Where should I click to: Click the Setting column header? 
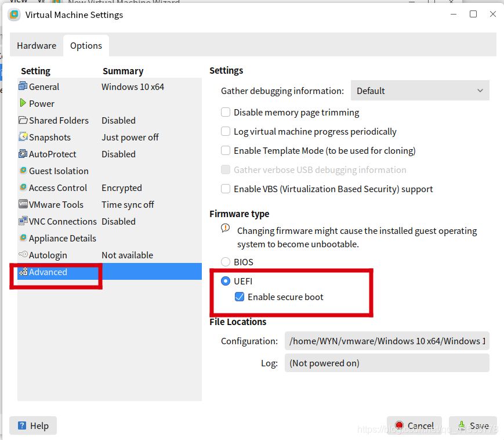tap(36, 71)
